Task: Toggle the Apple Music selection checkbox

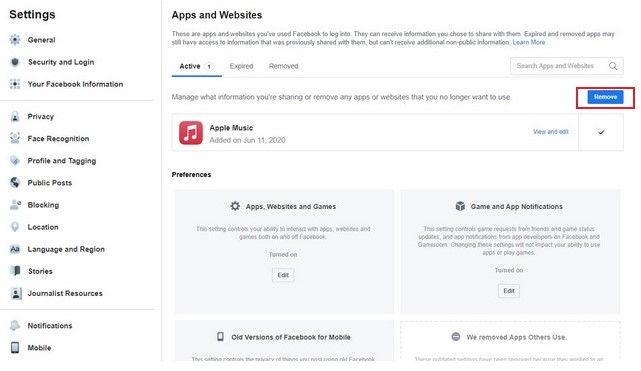Action: (601, 132)
